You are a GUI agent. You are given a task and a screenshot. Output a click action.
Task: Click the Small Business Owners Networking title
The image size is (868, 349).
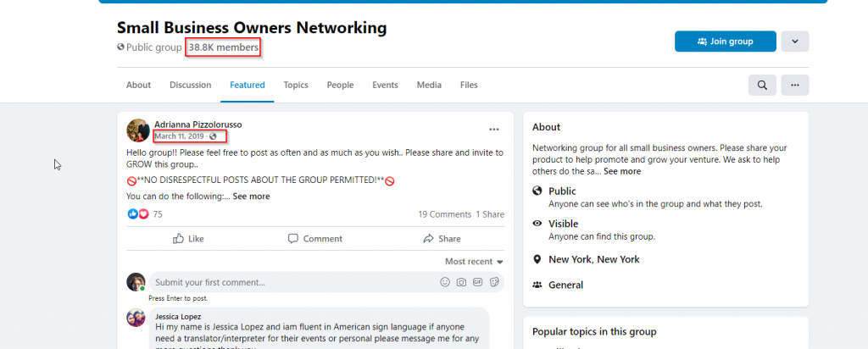click(x=252, y=27)
